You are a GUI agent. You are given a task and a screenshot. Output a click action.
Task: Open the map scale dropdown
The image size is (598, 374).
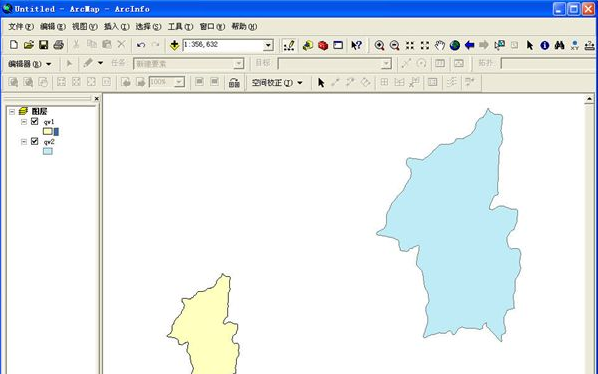click(268, 45)
